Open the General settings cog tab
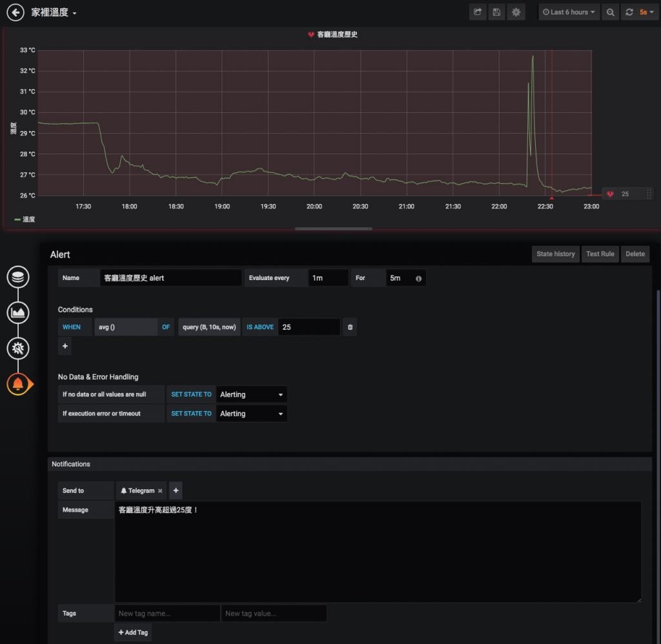661x644 pixels. (x=17, y=348)
